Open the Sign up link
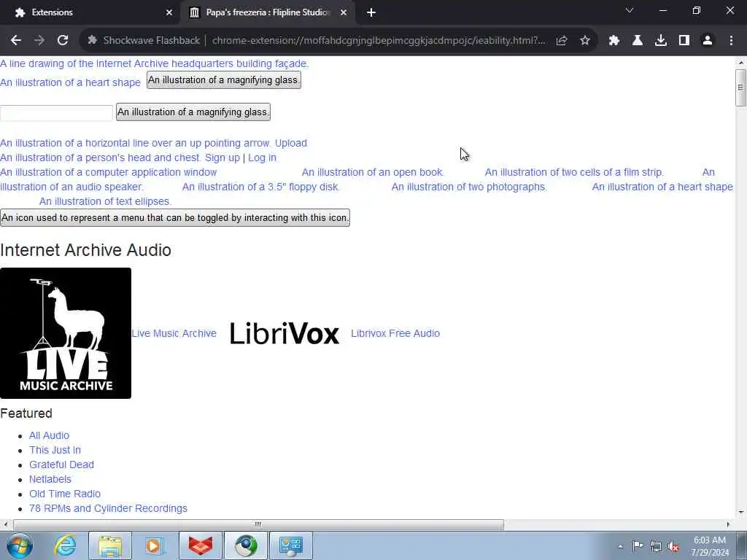The height and width of the screenshot is (560, 747). click(222, 157)
